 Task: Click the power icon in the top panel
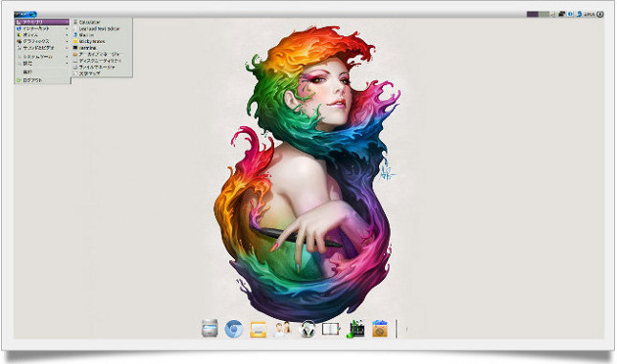(x=600, y=14)
